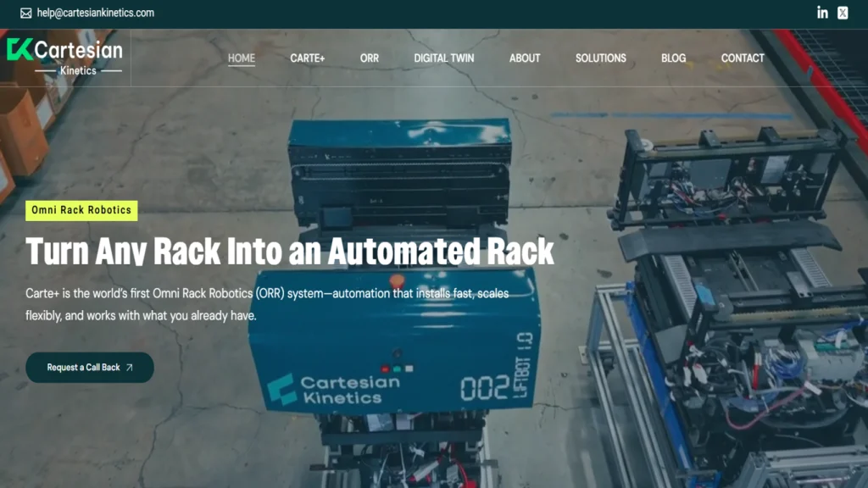This screenshot has height=488, width=868.
Task: Go to the Home menu item
Action: 242,58
